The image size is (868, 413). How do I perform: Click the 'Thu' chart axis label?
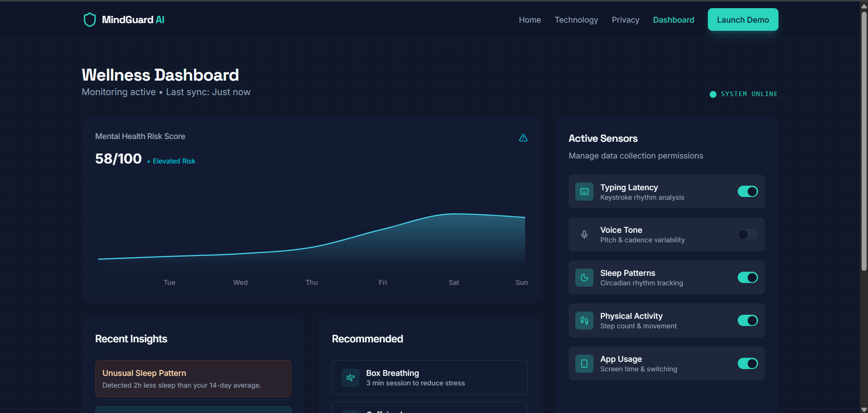click(312, 283)
